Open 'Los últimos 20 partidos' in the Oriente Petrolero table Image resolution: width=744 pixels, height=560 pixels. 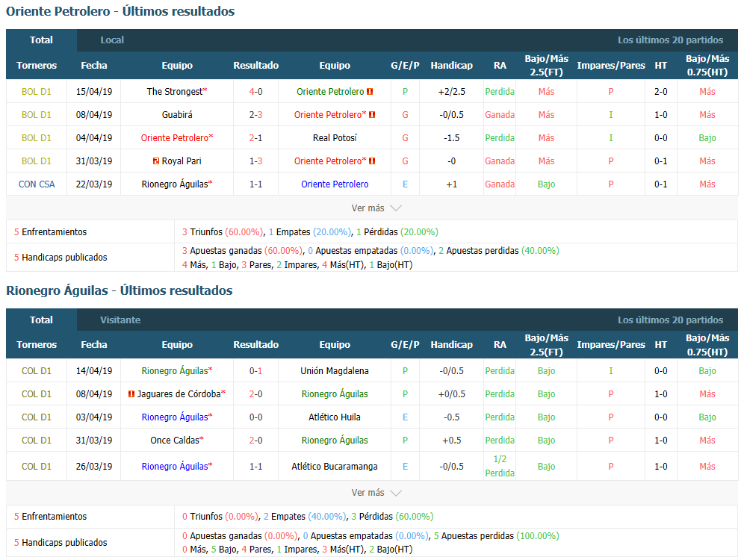pos(670,40)
